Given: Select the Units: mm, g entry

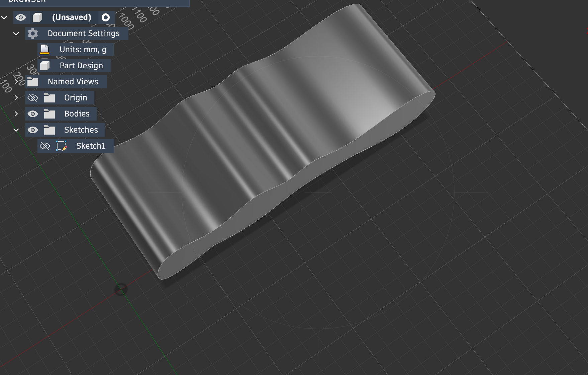Looking at the screenshot, I should coord(83,50).
